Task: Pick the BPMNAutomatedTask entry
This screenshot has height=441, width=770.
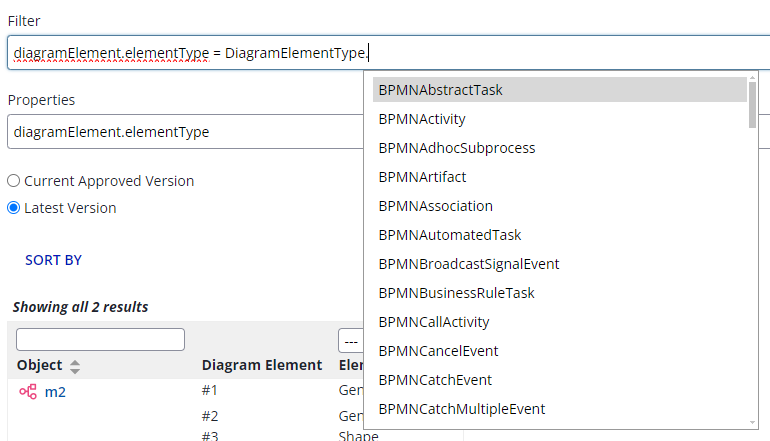Action: [449, 235]
